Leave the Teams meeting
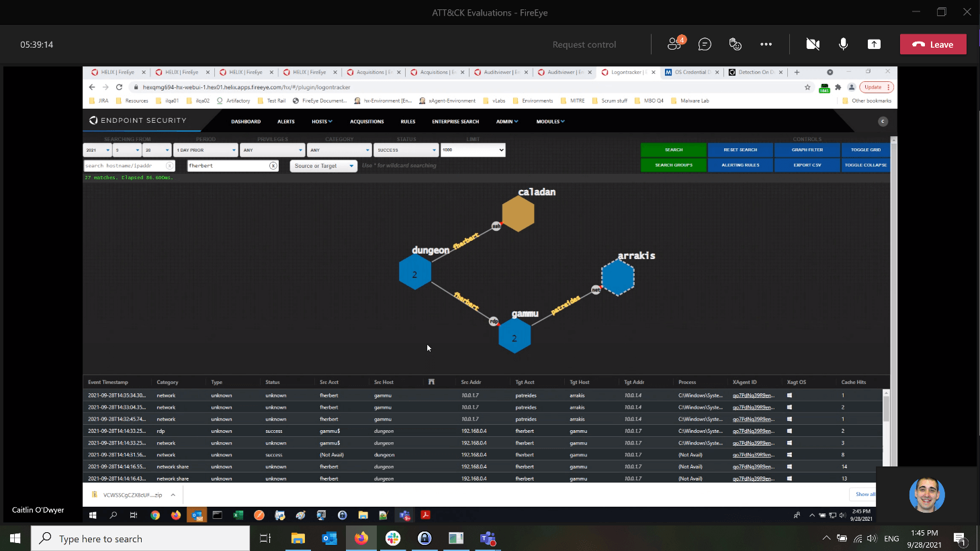Viewport: 980px width, 551px height. 933,44
